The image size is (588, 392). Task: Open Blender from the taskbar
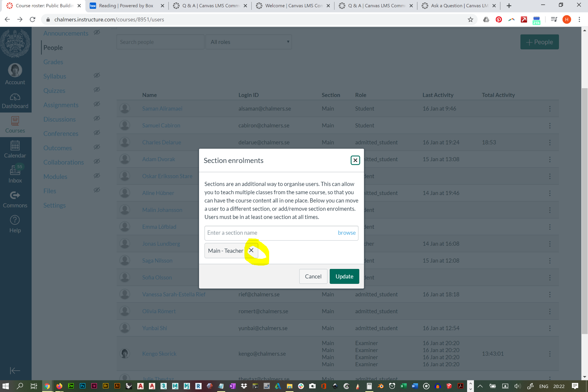click(381, 386)
